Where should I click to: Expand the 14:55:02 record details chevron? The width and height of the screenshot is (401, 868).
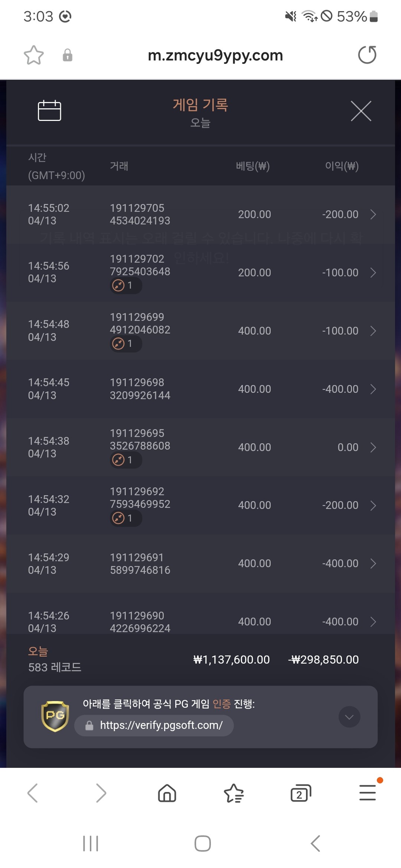(x=373, y=214)
